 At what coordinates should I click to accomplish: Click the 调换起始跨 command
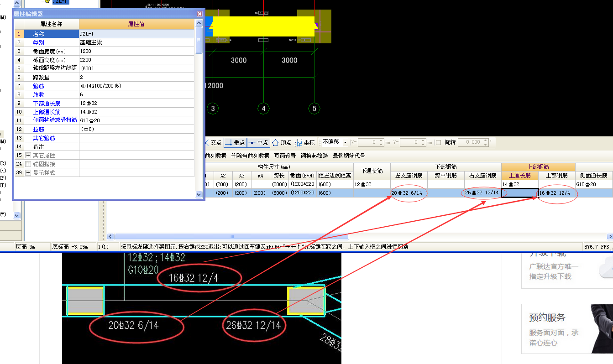(314, 156)
